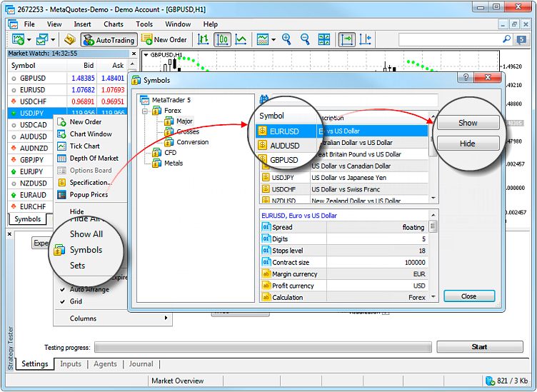The height and width of the screenshot is (392, 537).
Task: Open the Insert menu
Action: 82,24
